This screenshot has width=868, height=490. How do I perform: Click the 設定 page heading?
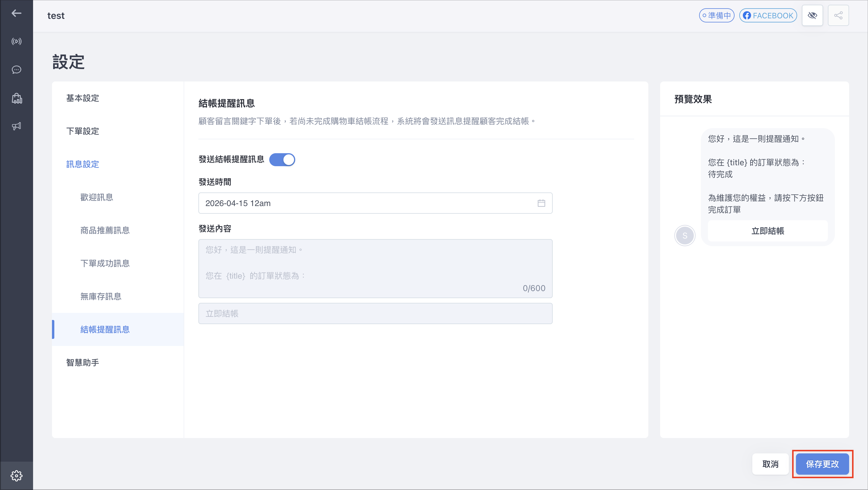click(x=68, y=62)
